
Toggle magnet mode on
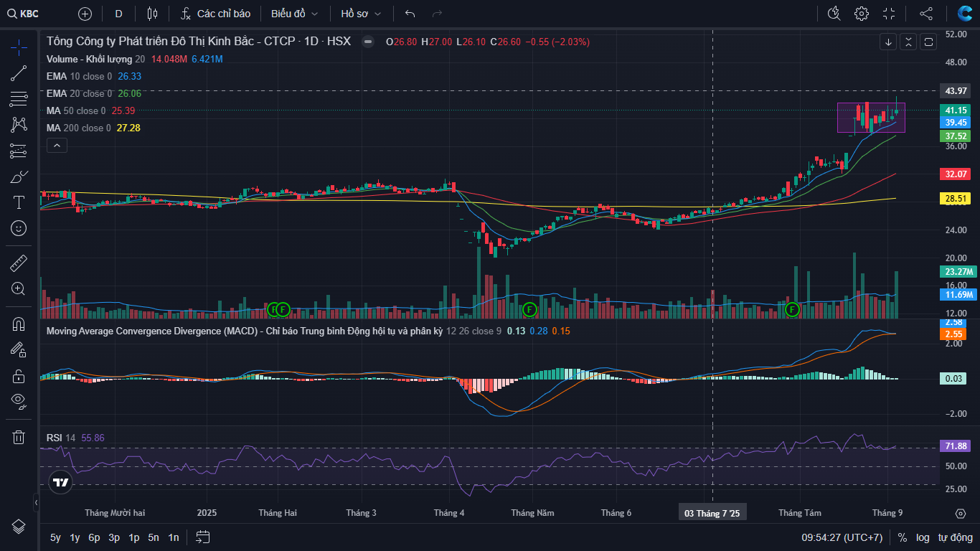(19, 324)
